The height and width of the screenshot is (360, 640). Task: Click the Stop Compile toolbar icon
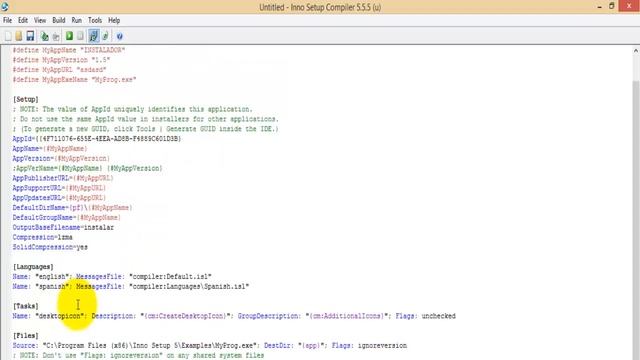(56, 36)
